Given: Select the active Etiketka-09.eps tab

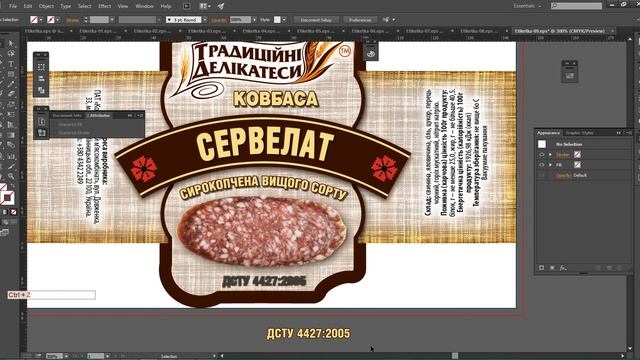Looking at the screenshot, I should coord(560,31).
